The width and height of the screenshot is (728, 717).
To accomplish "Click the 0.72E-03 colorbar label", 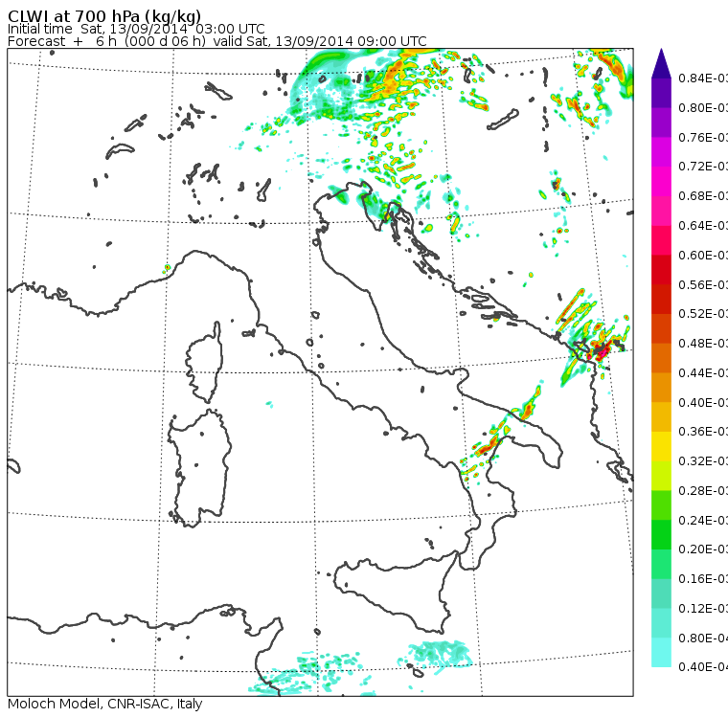I will click(703, 167).
